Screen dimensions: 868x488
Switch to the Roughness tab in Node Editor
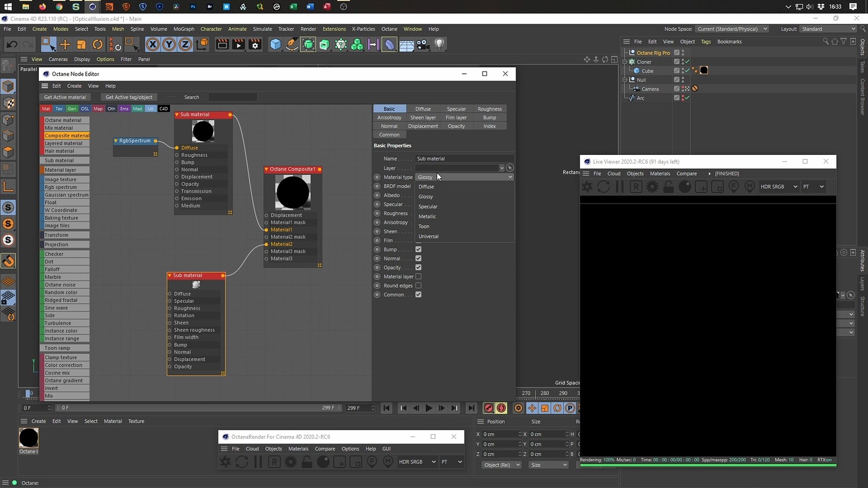pyautogui.click(x=490, y=109)
